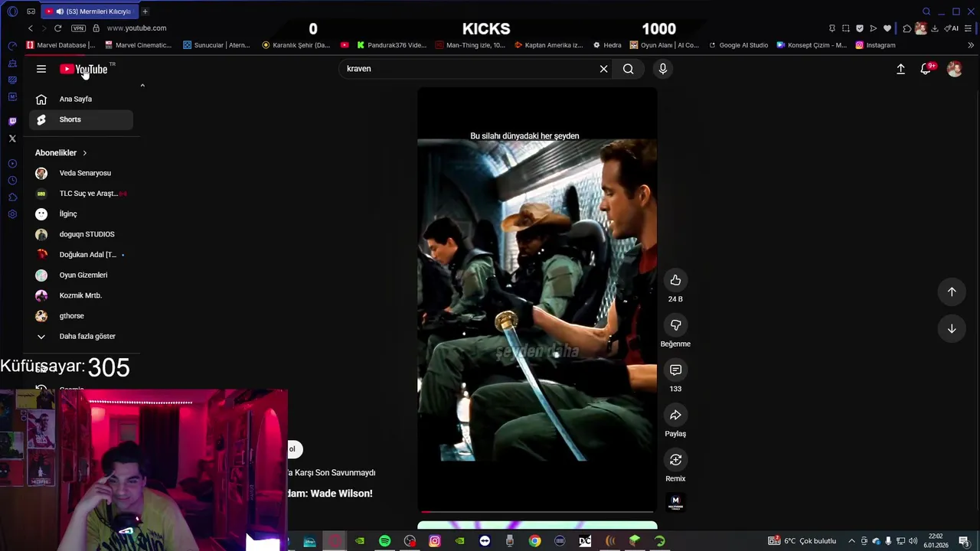
Task: Dislike the Short with Beğenme
Action: point(675,325)
